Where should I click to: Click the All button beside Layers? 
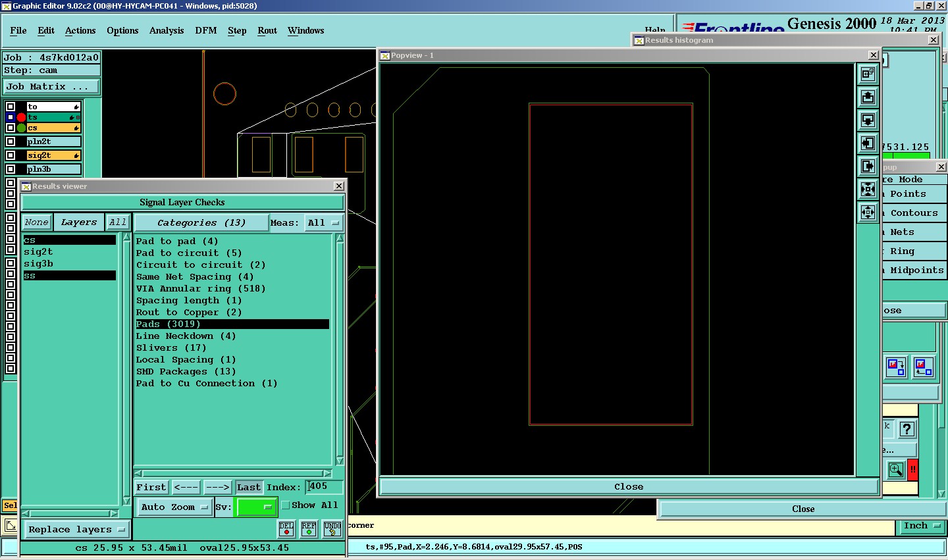coord(118,222)
